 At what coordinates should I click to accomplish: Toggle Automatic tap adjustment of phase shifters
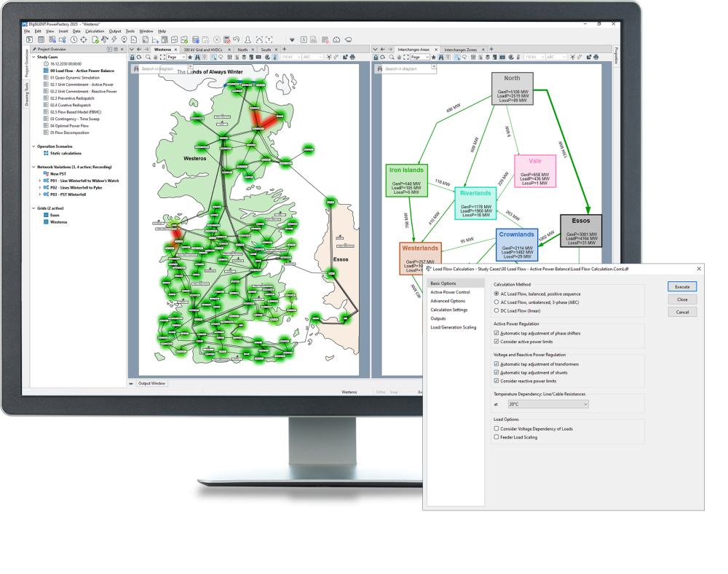496,334
